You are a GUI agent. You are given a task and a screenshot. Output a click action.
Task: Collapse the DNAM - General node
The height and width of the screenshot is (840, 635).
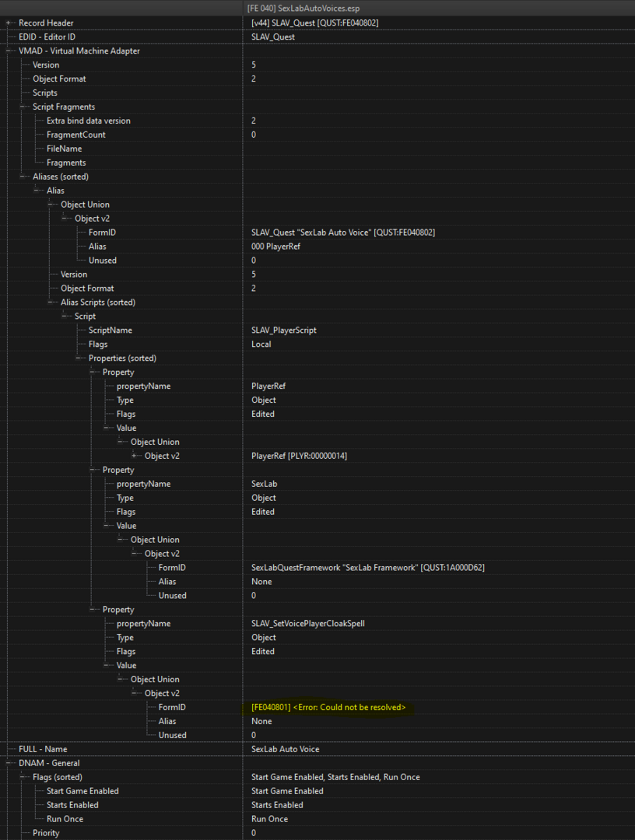point(8,763)
